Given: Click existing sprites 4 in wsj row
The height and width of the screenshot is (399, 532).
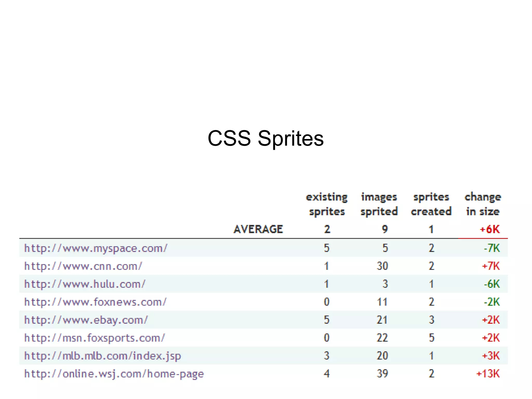Looking at the screenshot, I should pos(327,374).
